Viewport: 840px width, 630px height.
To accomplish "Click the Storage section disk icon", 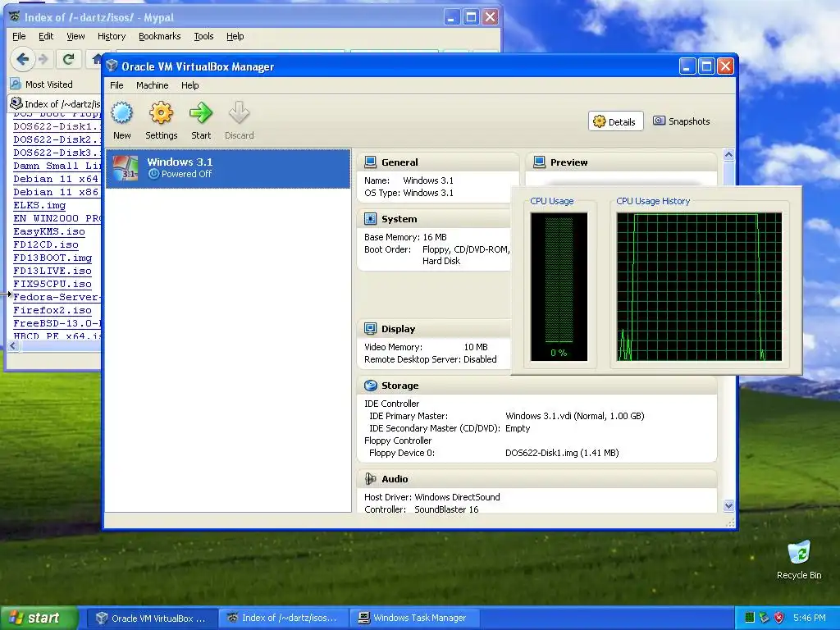I will pyautogui.click(x=370, y=386).
